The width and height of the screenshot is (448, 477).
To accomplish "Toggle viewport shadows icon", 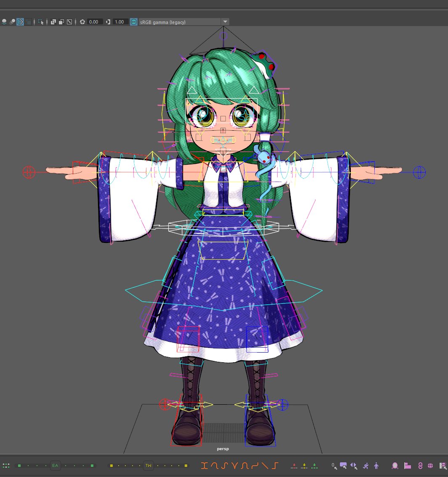I will click(4, 22).
